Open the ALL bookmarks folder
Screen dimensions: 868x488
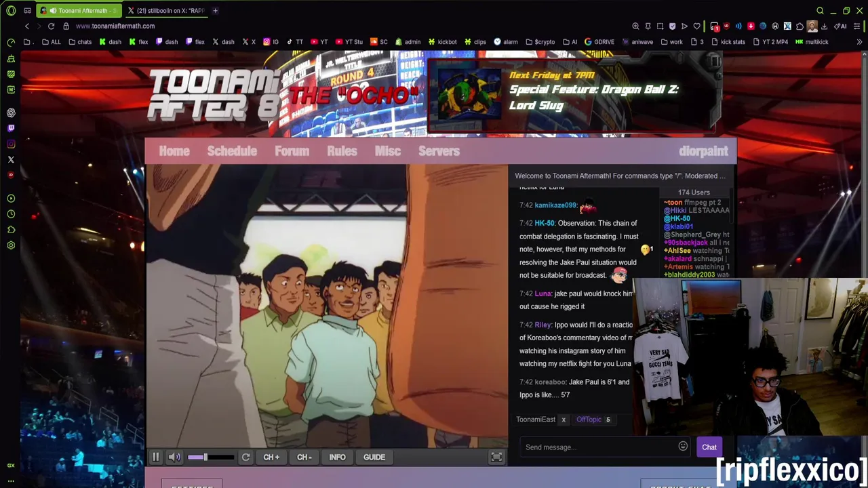[x=52, y=42]
